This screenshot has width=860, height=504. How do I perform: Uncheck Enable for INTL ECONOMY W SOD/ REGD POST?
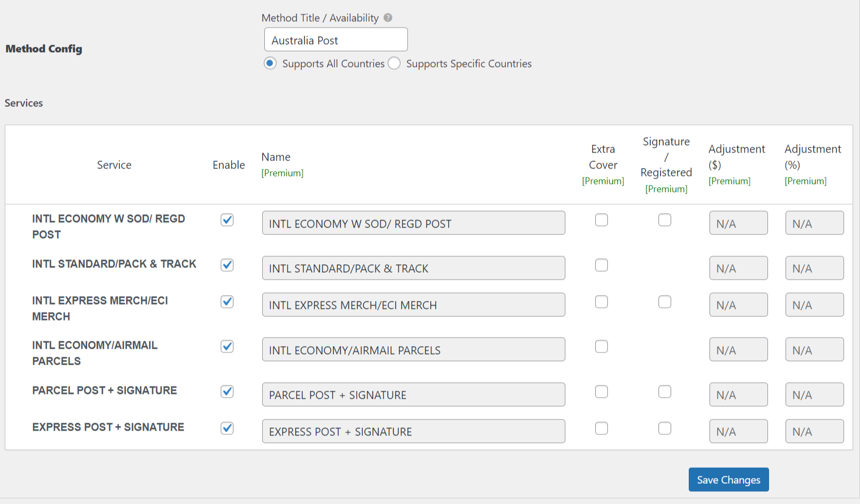(227, 220)
